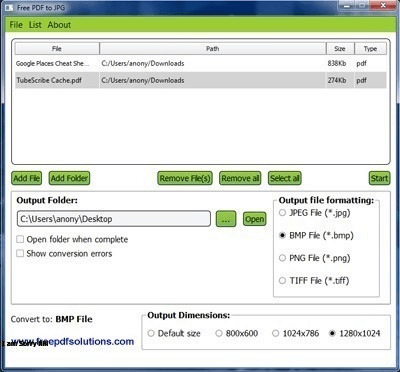Click the Path column header
The height and width of the screenshot is (372, 400).
coord(213,49)
